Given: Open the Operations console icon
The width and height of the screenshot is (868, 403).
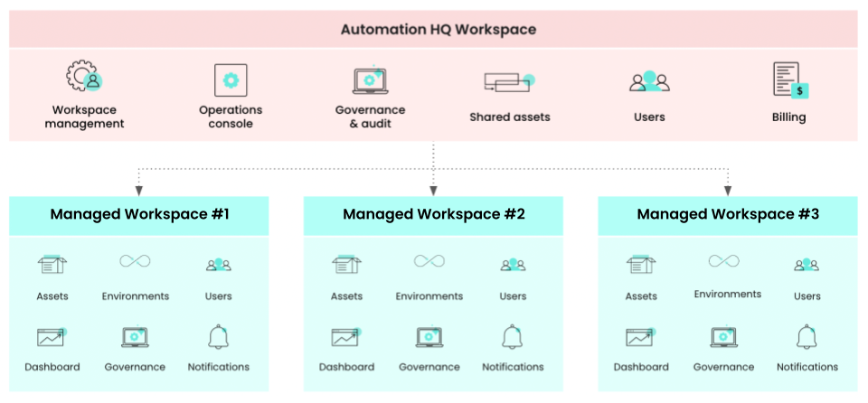Looking at the screenshot, I should coord(231,80).
